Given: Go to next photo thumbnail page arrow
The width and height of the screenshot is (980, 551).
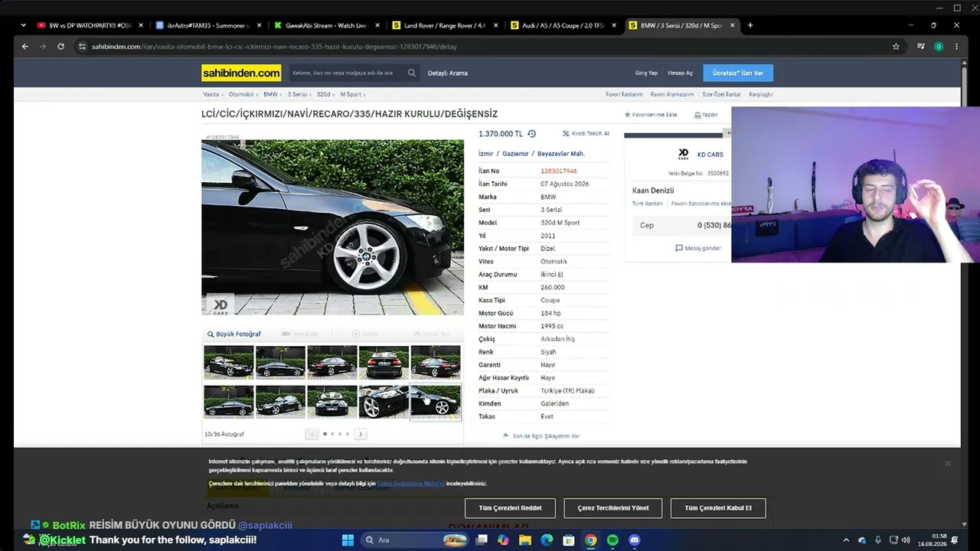Looking at the screenshot, I should tap(361, 434).
